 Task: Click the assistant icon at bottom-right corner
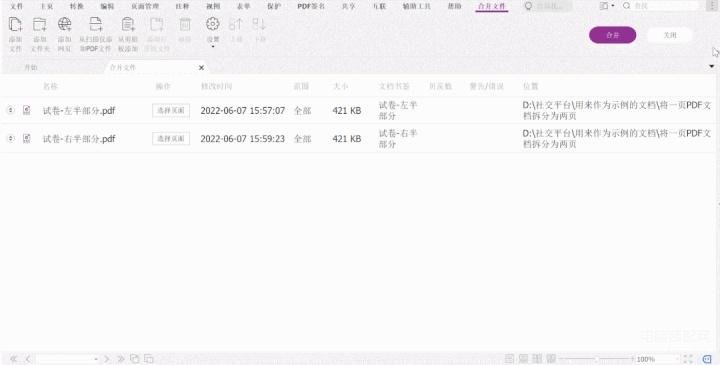(708, 359)
